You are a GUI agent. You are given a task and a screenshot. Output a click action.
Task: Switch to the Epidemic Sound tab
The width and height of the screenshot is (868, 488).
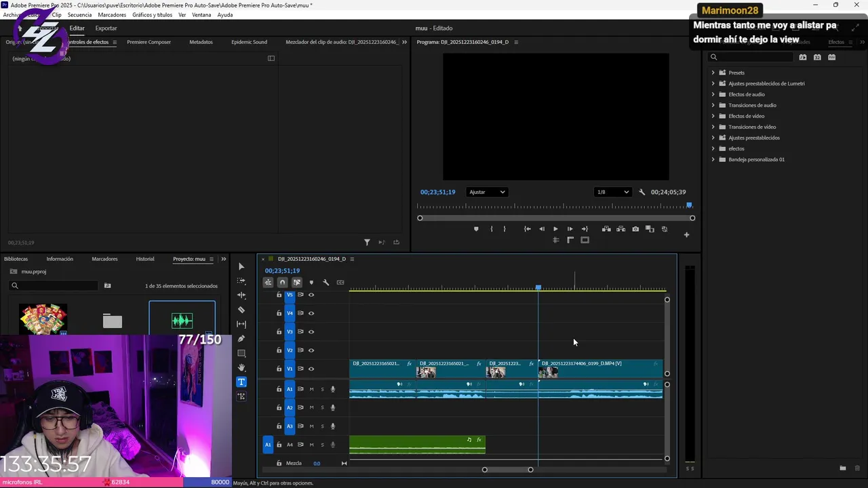click(x=249, y=42)
